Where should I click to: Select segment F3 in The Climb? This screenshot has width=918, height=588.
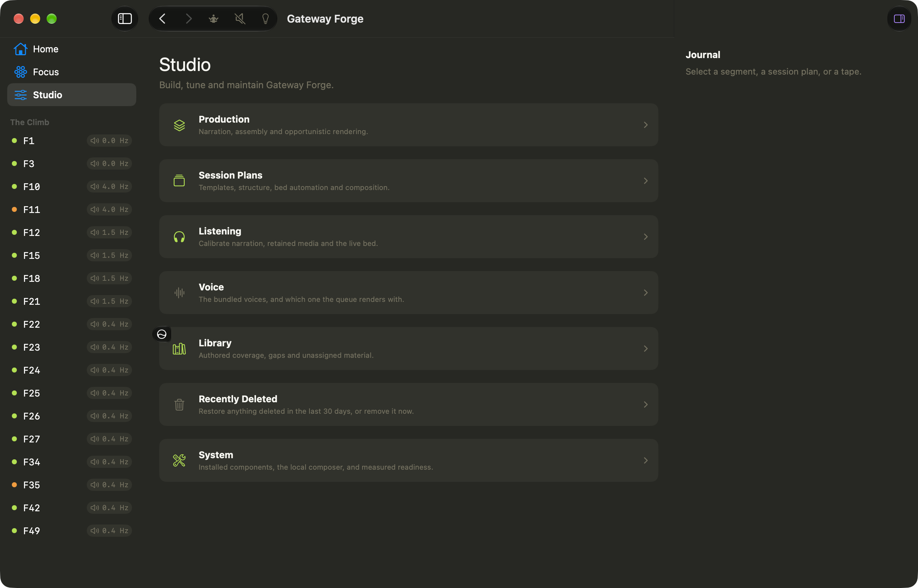pyautogui.click(x=72, y=163)
